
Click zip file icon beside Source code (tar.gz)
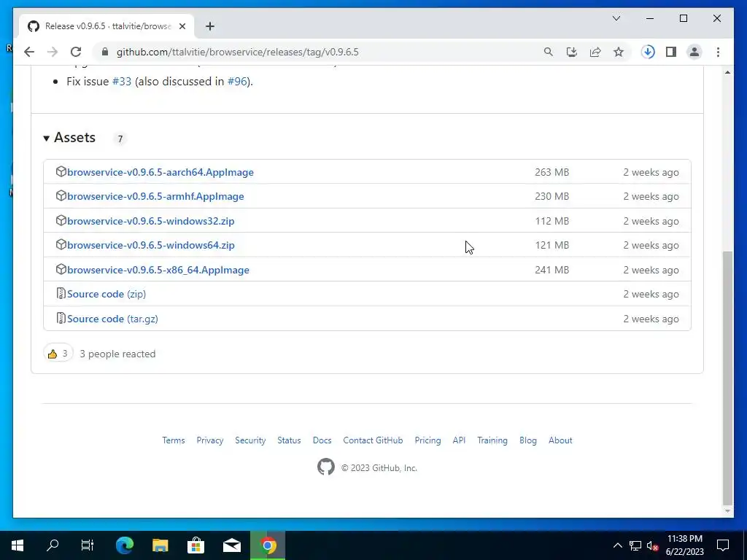[x=61, y=318]
